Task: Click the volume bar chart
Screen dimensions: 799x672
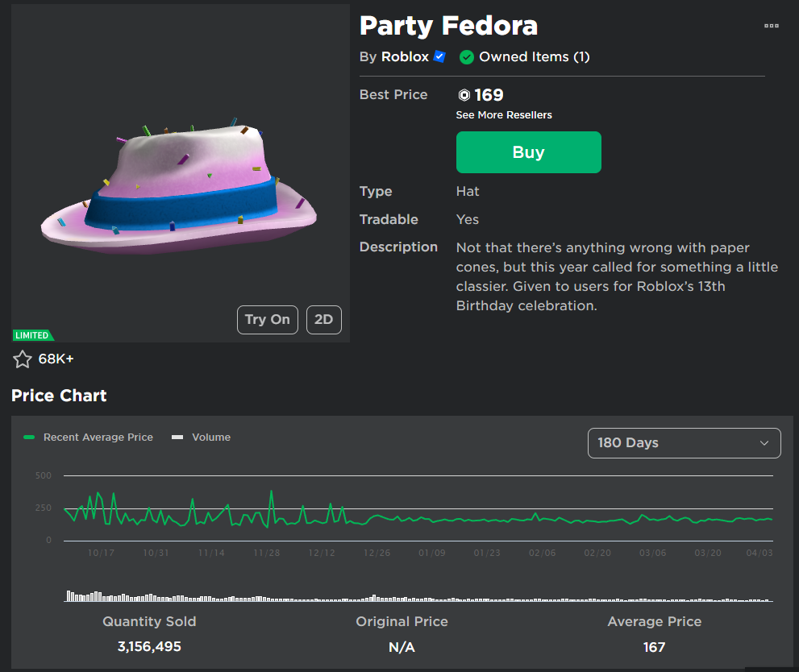Action: click(x=418, y=596)
